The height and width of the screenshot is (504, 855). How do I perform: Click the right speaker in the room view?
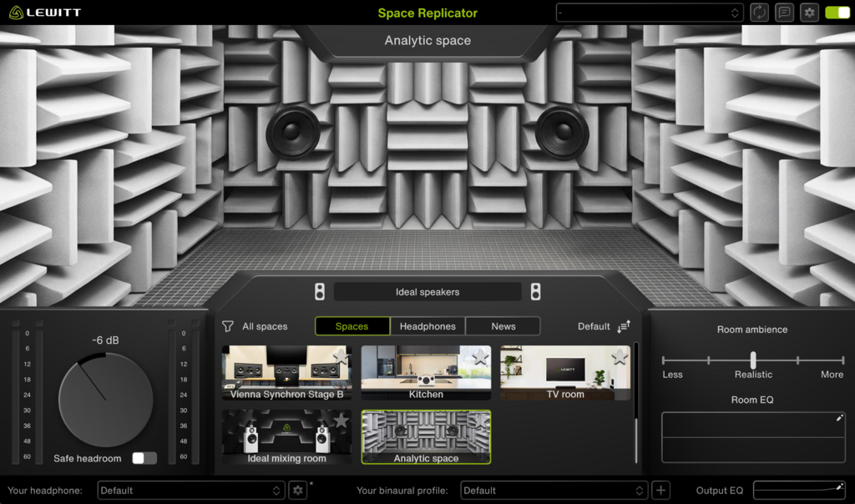(x=562, y=133)
